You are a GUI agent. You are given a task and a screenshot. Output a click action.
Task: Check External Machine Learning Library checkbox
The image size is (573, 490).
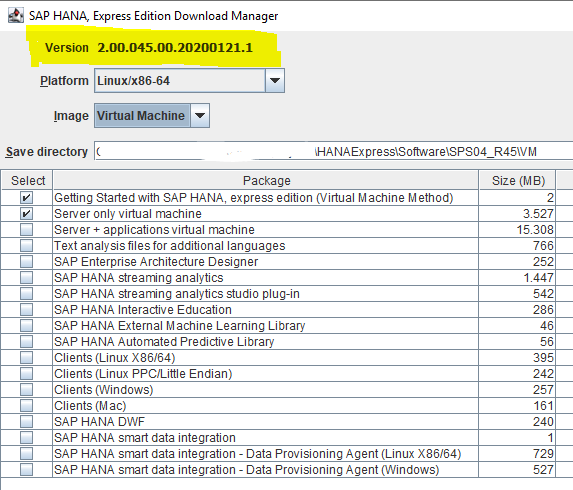tap(26, 326)
